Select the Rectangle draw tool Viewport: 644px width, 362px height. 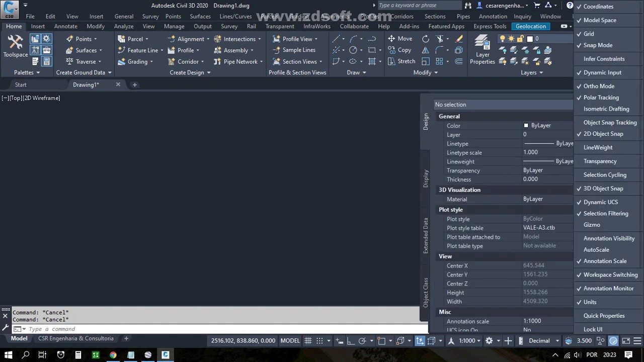point(372,50)
